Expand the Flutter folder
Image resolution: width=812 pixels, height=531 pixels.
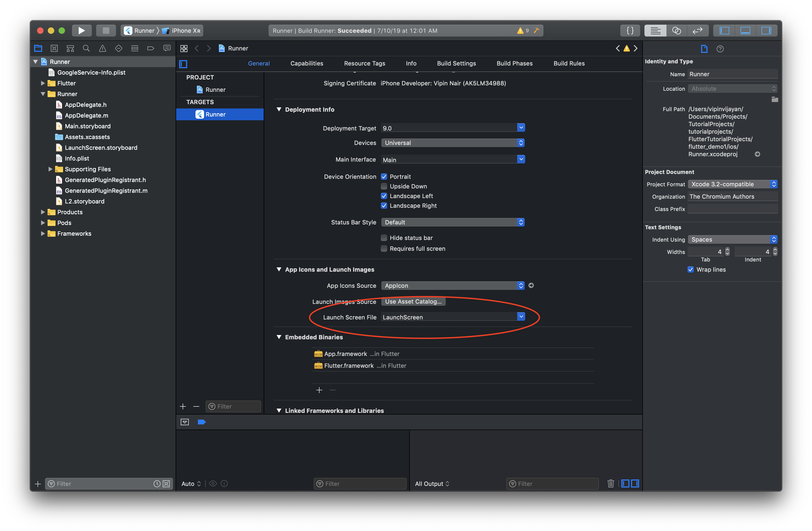coord(43,83)
